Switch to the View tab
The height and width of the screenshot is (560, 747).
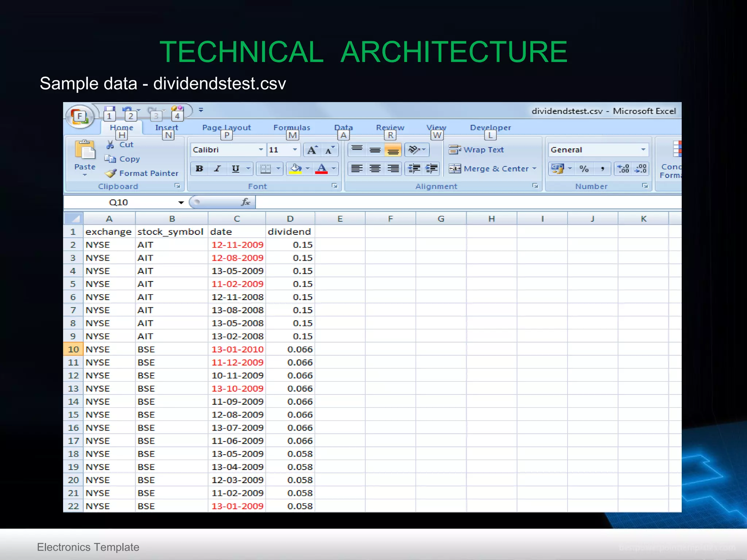436,128
